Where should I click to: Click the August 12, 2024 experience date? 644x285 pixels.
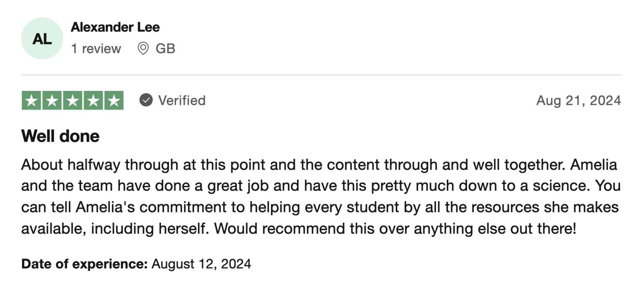point(201,264)
